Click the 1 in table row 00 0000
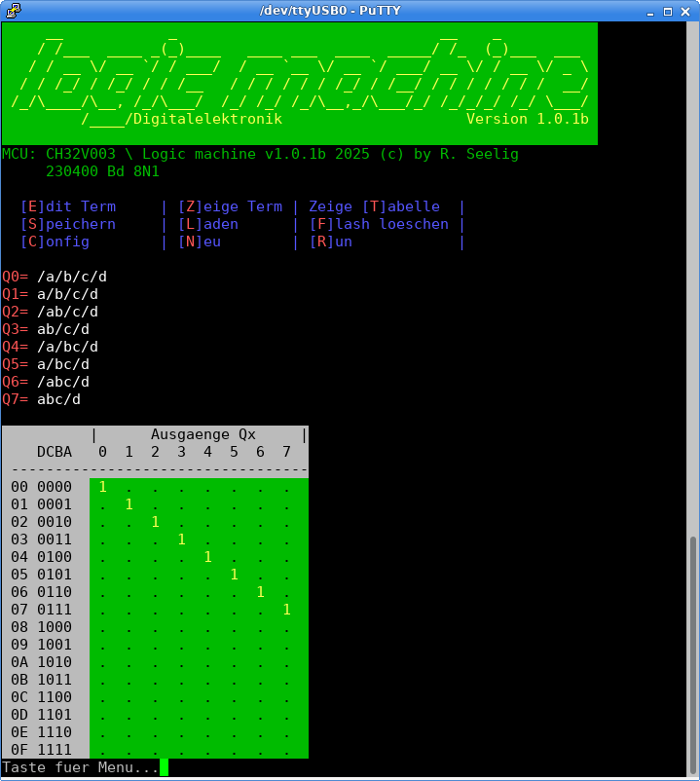700x781 pixels. click(102, 487)
